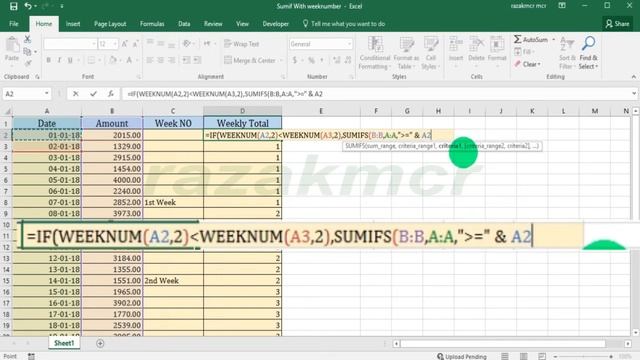Open the Clear eraser menu
This screenshot has width=640, height=360.
(x=527, y=64)
